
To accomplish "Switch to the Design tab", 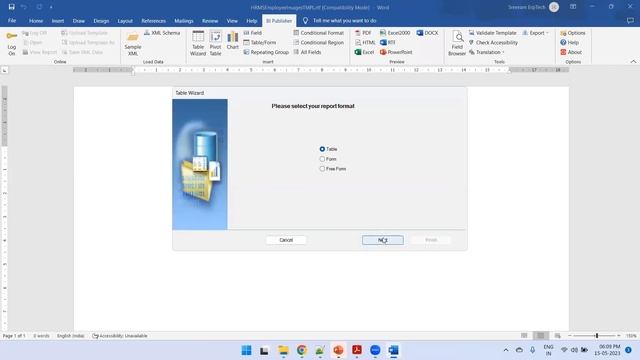I will [x=101, y=20].
